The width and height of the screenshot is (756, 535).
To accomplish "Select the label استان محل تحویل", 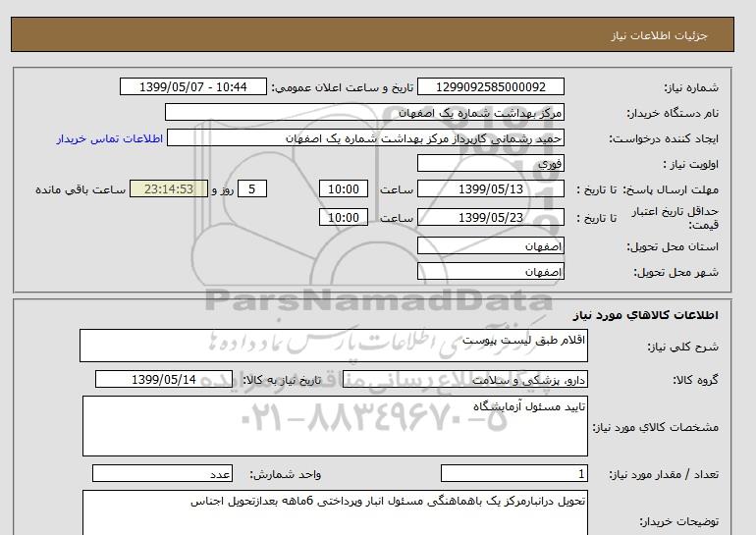I will pyautogui.click(x=673, y=246).
